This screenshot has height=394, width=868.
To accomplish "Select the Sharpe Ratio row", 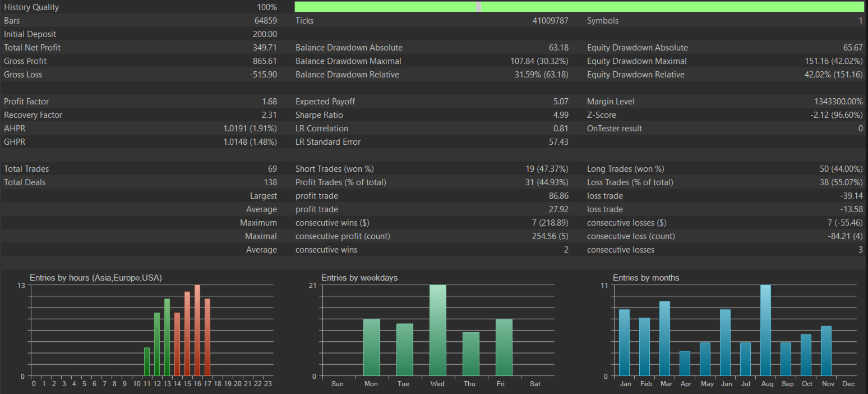I will tap(432, 115).
